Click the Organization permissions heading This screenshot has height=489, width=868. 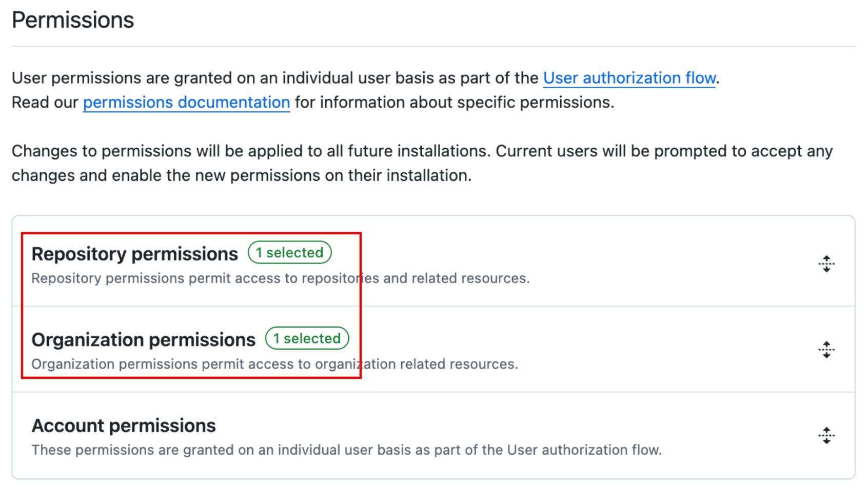[x=143, y=339]
